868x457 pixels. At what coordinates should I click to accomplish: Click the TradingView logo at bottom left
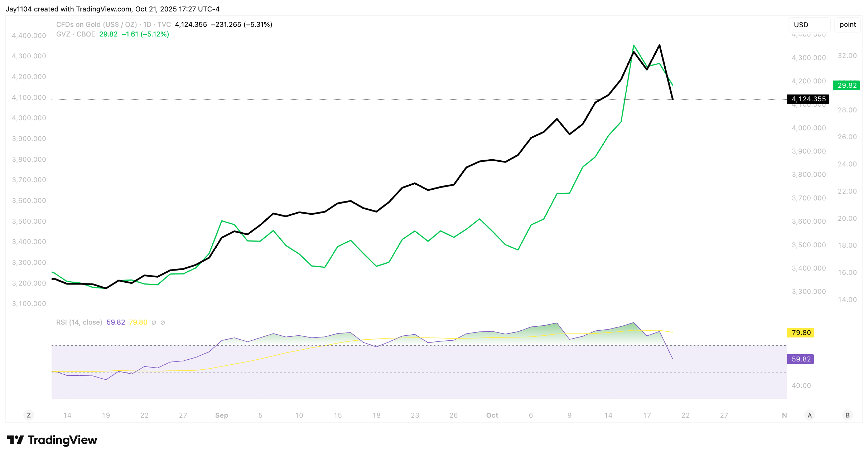tap(52, 440)
